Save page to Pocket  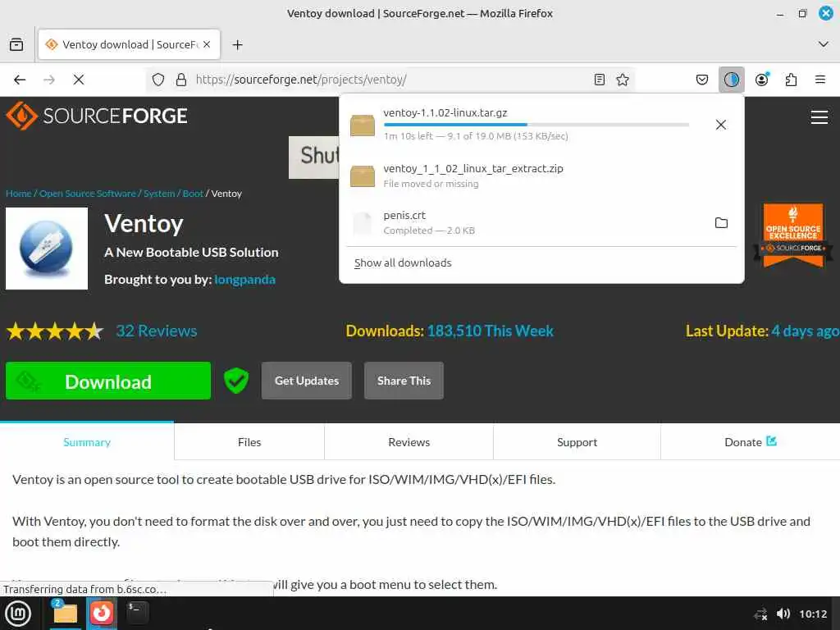click(x=702, y=80)
